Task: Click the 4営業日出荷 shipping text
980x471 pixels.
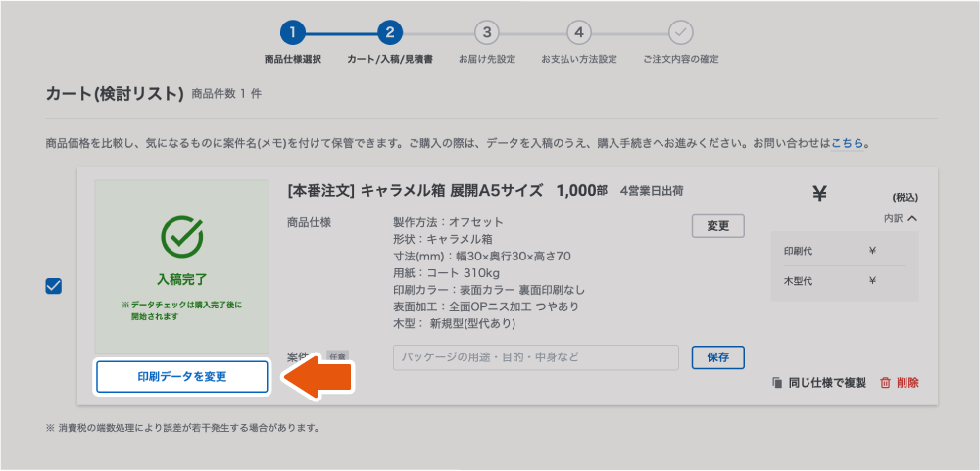Action: coord(652,192)
